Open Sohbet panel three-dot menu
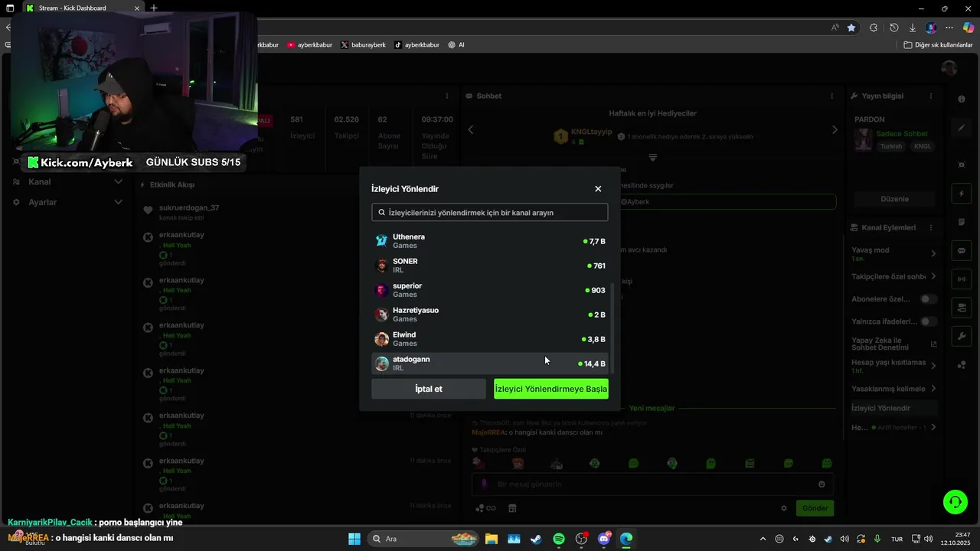Image resolution: width=980 pixels, height=551 pixels. [832, 96]
